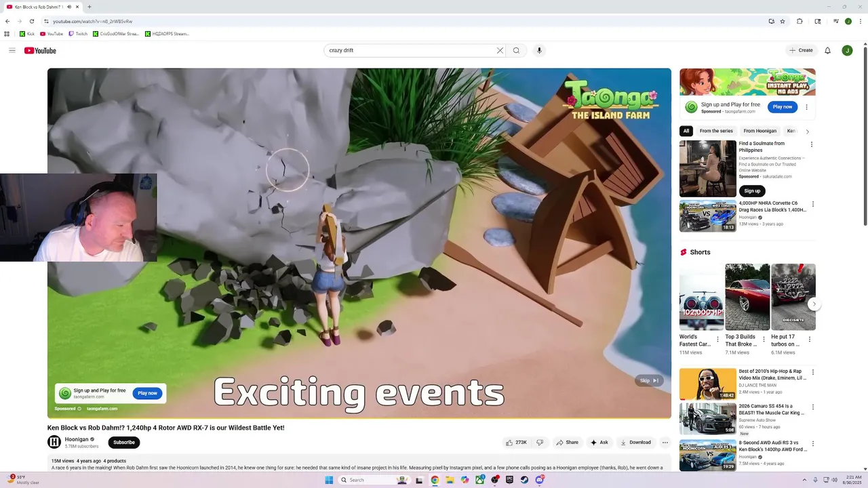The height and width of the screenshot is (488, 868).
Task: Open Steam from the taskbar
Action: click(524, 480)
